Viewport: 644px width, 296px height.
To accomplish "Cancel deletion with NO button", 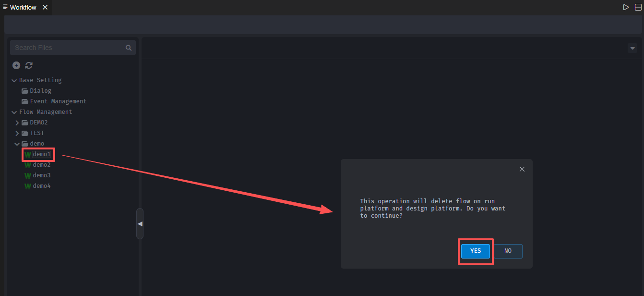I will tap(508, 251).
